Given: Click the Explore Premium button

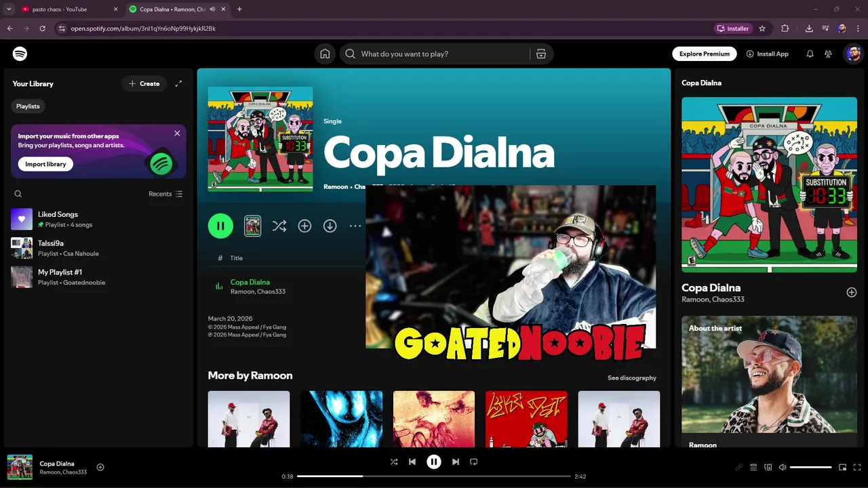Looking at the screenshot, I should [x=704, y=54].
